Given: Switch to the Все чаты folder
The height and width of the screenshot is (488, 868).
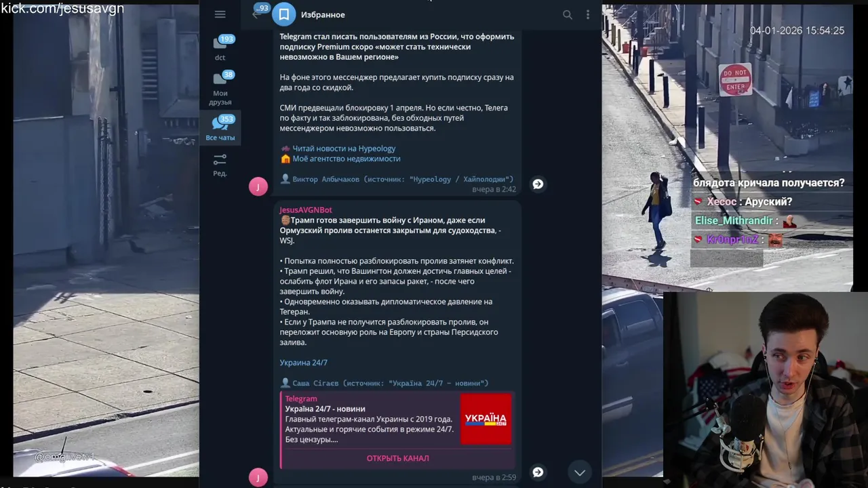Looking at the screenshot, I should 220,128.
